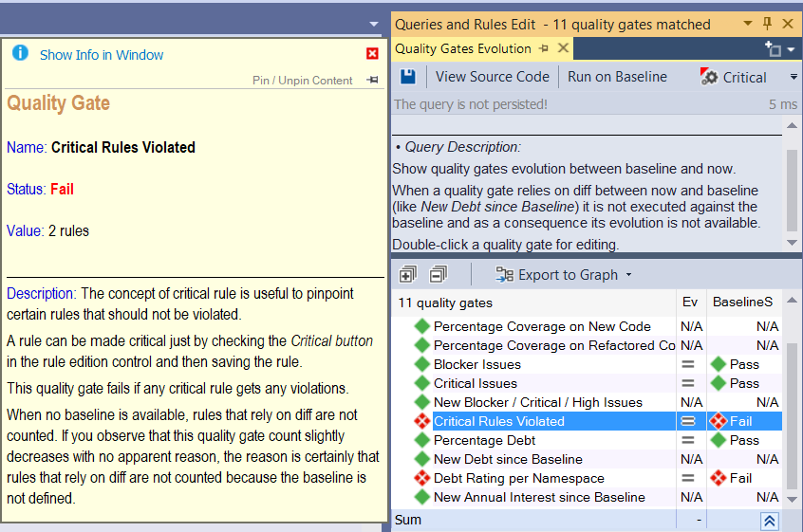The height and width of the screenshot is (532, 803).
Task: Select the Percentage Debt quality gate
Action: click(484, 440)
